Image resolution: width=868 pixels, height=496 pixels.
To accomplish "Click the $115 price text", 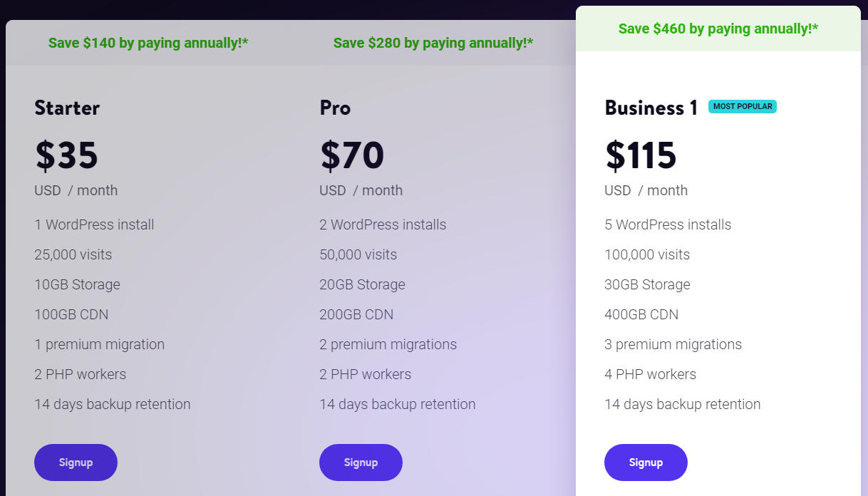I will coord(641,155).
